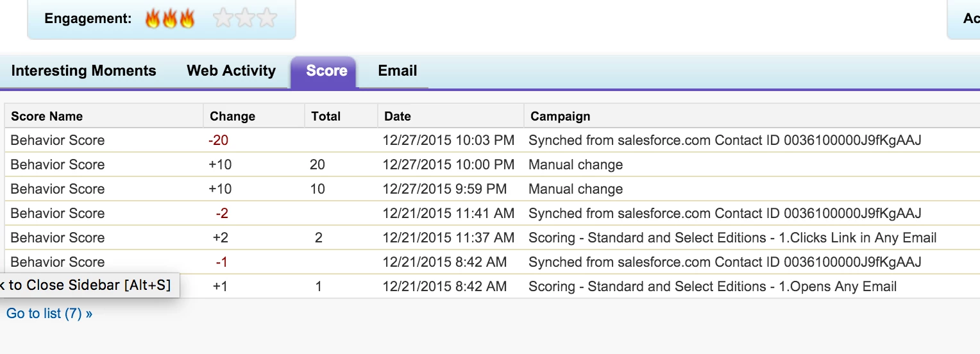Select the Score tab
This screenshot has height=354, width=980.
(326, 71)
